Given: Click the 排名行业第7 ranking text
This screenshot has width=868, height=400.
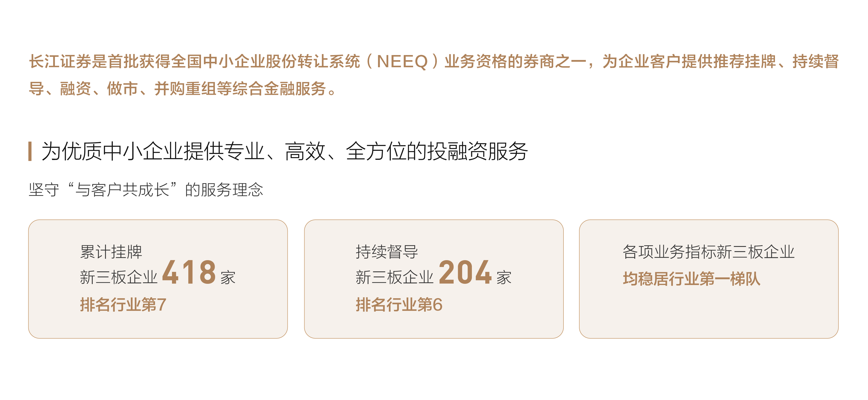Looking at the screenshot, I should pos(123,305).
